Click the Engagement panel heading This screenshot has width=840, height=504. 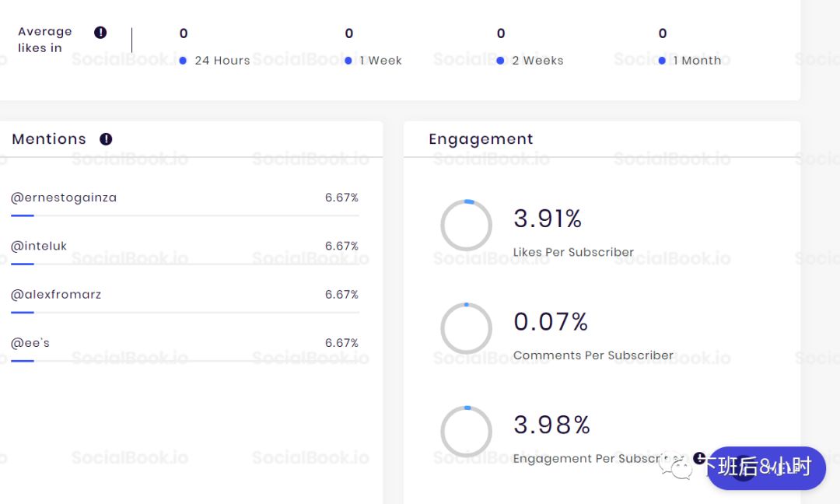pyautogui.click(x=481, y=139)
